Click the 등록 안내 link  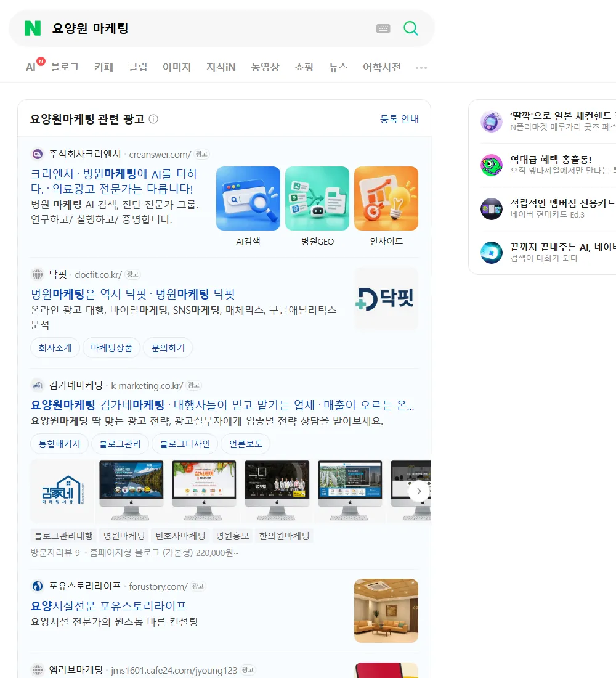[x=399, y=119]
